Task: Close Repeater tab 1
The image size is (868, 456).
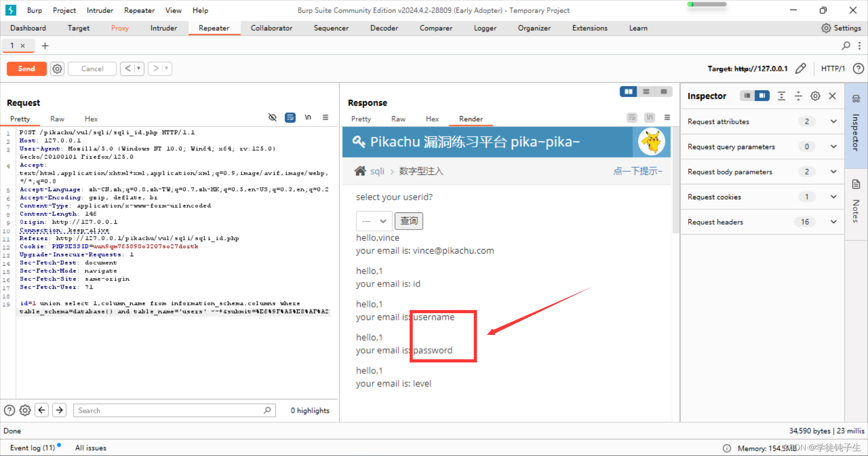Action: click(x=23, y=46)
